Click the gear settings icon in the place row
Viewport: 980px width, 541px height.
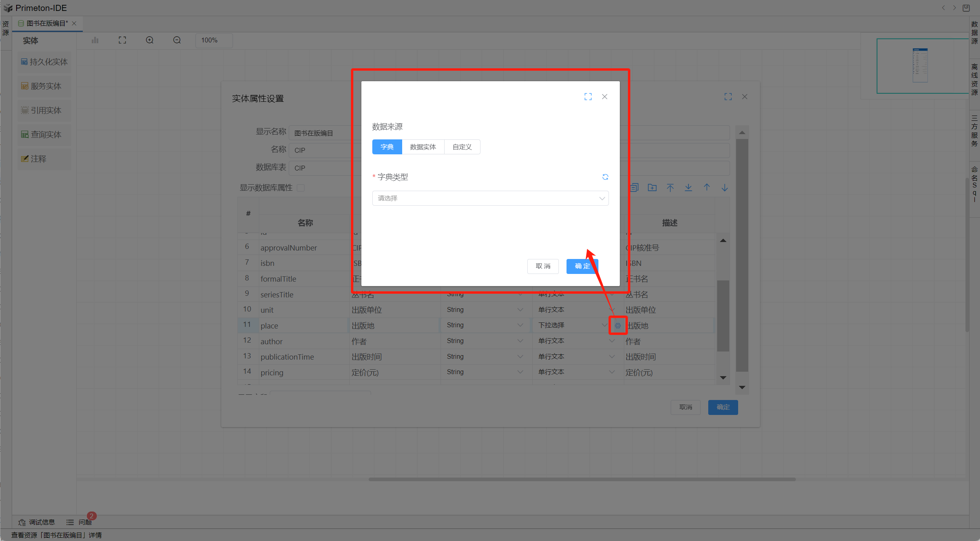[x=618, y=326]
